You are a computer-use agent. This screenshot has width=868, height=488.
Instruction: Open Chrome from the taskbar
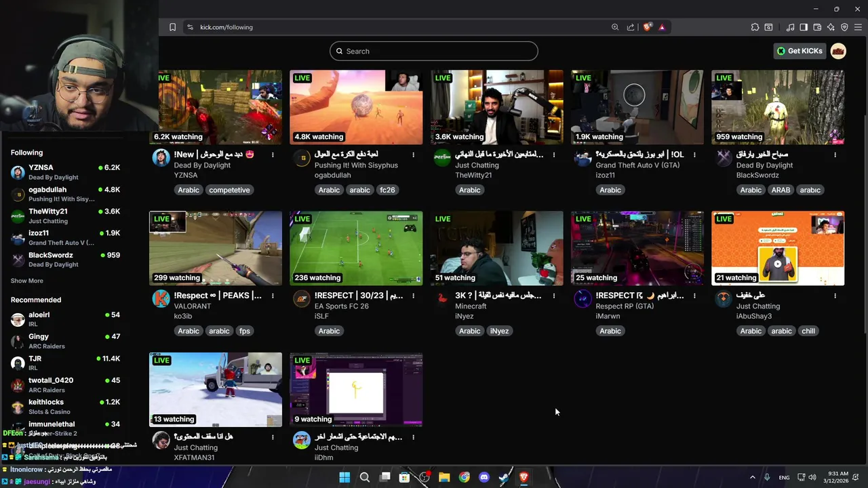(x=464, y=477)
